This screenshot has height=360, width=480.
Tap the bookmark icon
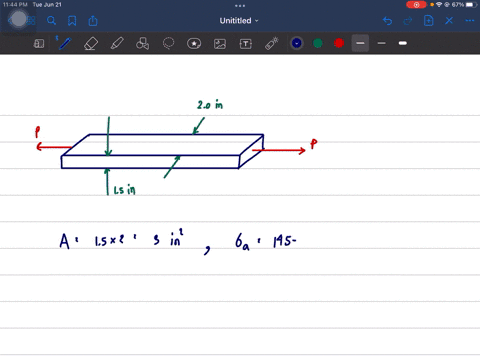click(72, 21)
